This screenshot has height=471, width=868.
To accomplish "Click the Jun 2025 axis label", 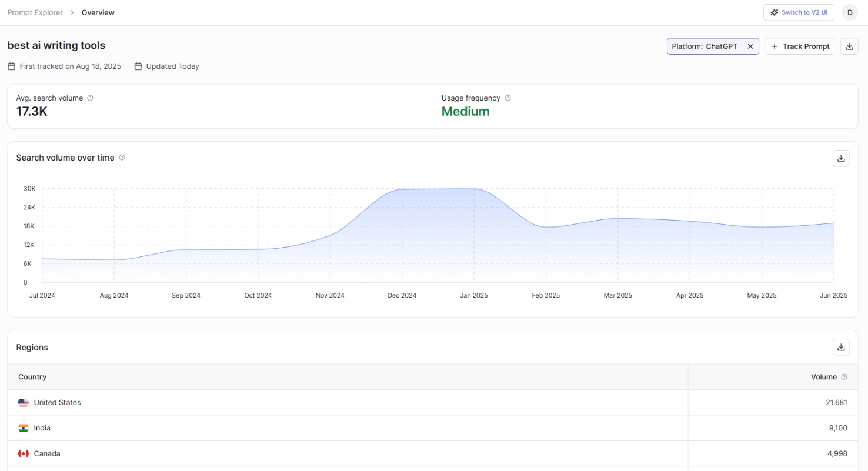I will tap(834, 296).
